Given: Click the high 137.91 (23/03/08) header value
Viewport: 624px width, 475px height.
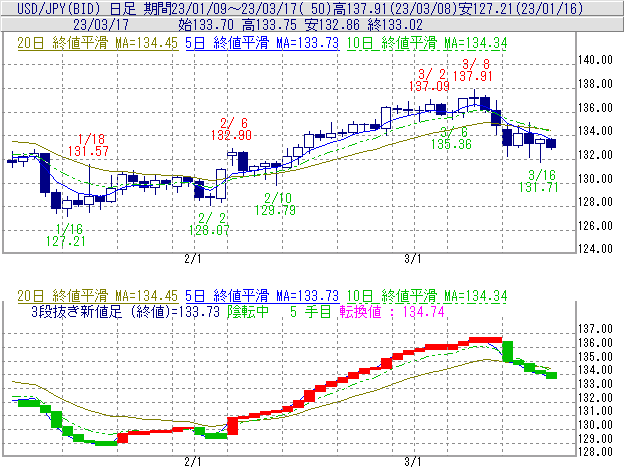Looking at the screenshot, I should point(397,8).
